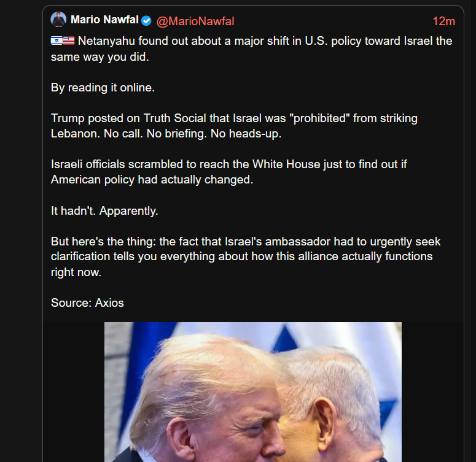Image resolution: width=476 pixels, height=462 pixels.
Task: Click the Israel flag emoji
Action: pos(57,40)
